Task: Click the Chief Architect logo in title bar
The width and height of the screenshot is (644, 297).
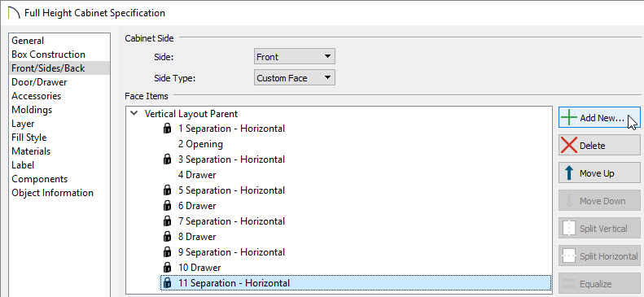Action: [x=14, y=13]
